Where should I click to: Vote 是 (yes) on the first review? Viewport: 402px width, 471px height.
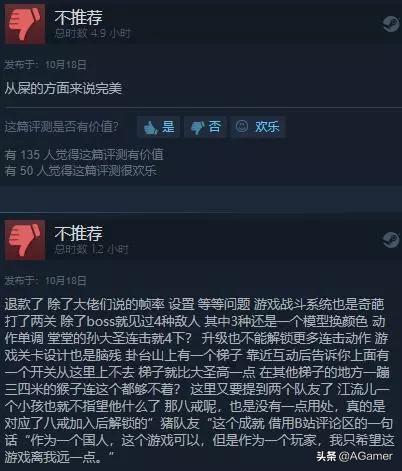(159, 127)
